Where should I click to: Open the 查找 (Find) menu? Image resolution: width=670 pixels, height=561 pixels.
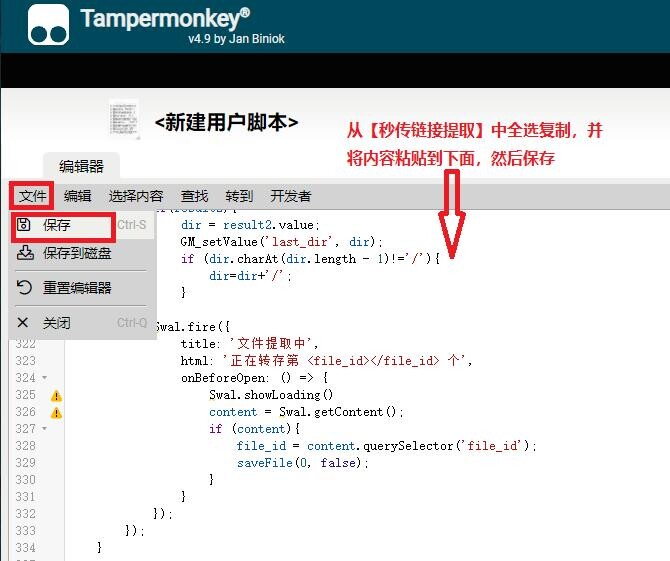195,196
